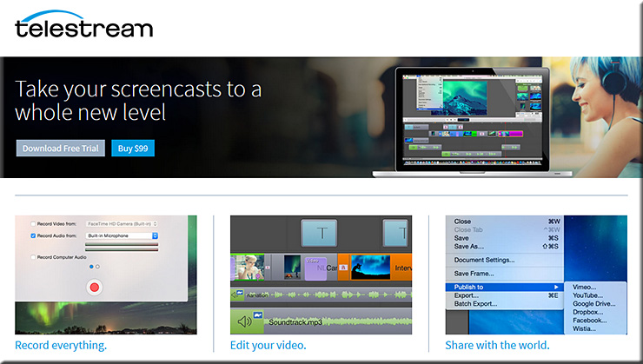Select the blue aurora silhouette clip thumbnail
Image resolution: width=643 pixels, height=364 pixels.
tap(371, 267)
